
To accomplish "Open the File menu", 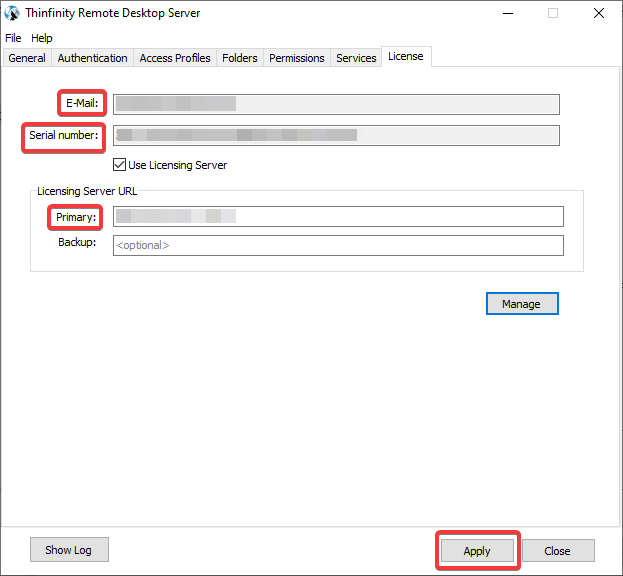I will pyautogui.click(x=13, y=38).
